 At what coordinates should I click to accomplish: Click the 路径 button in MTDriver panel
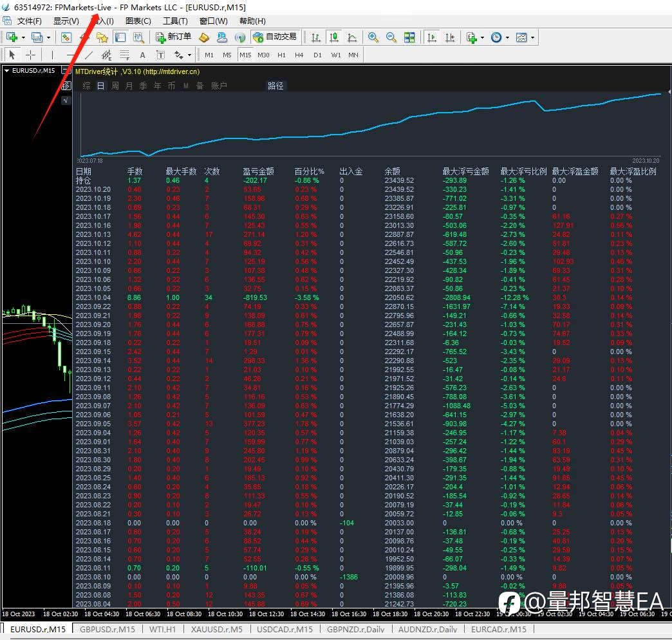tap(275, 86)
